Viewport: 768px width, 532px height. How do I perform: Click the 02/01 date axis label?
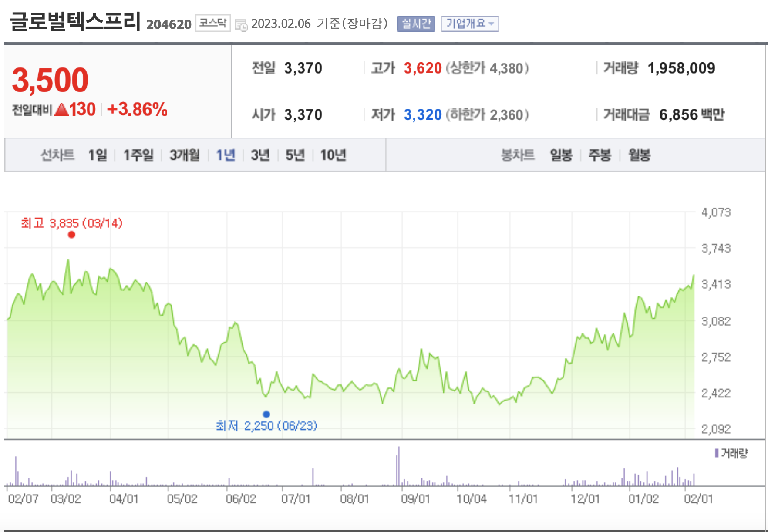click(x=698, y=499)
